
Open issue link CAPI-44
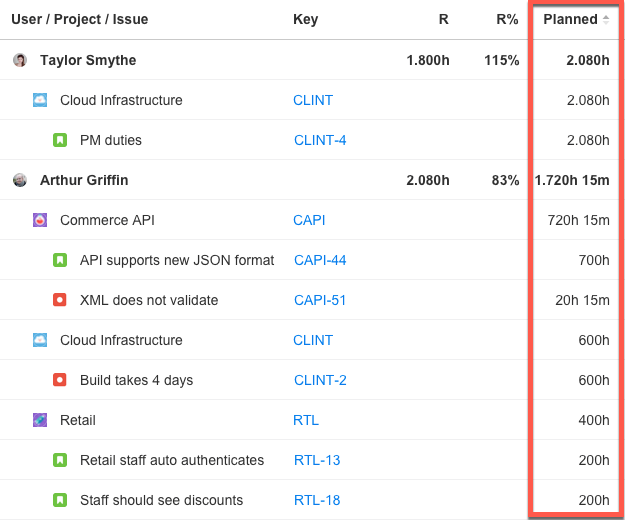(x=320, y=260)
